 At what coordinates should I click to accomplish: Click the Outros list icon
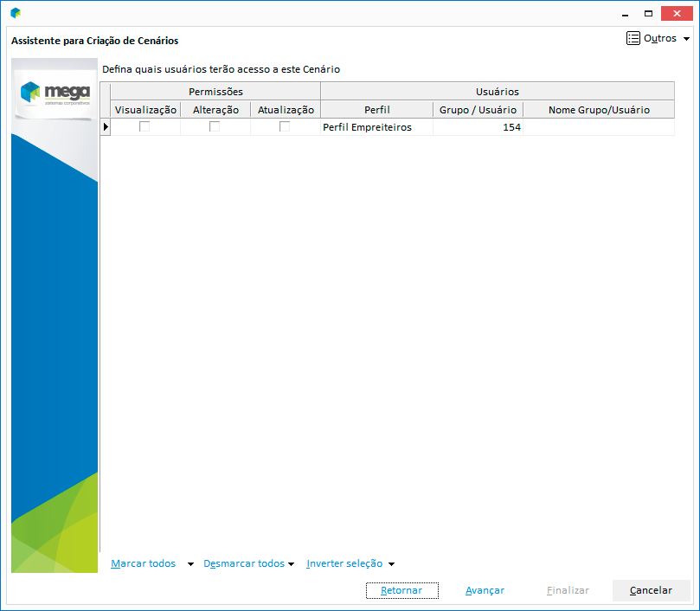[x=633, y=39]
